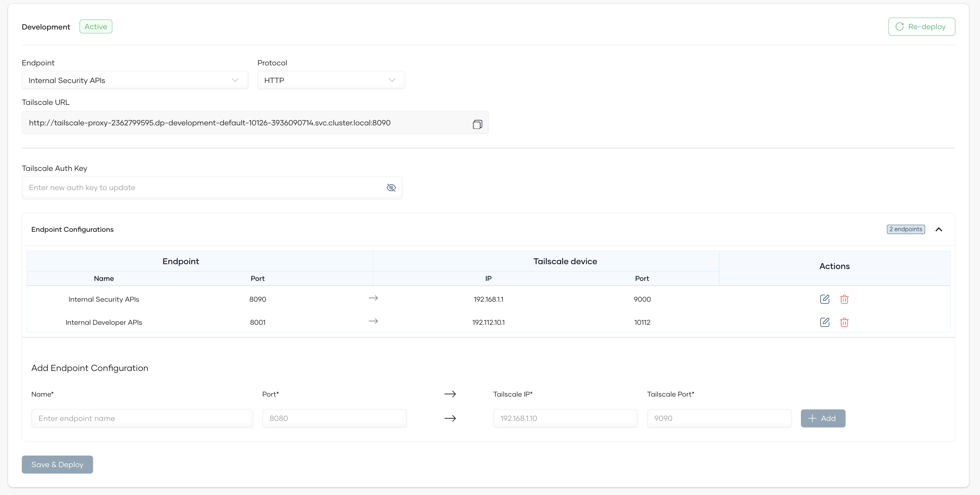The width and height of the screenshot is (980, 495).
Task: Click the Port input showing 8080
Action: point(334,418)
